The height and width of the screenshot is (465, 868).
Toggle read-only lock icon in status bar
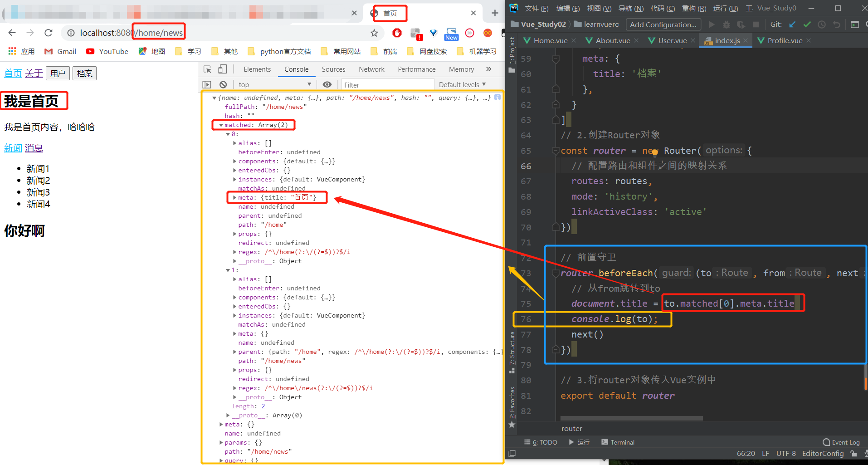click(853, 453)
